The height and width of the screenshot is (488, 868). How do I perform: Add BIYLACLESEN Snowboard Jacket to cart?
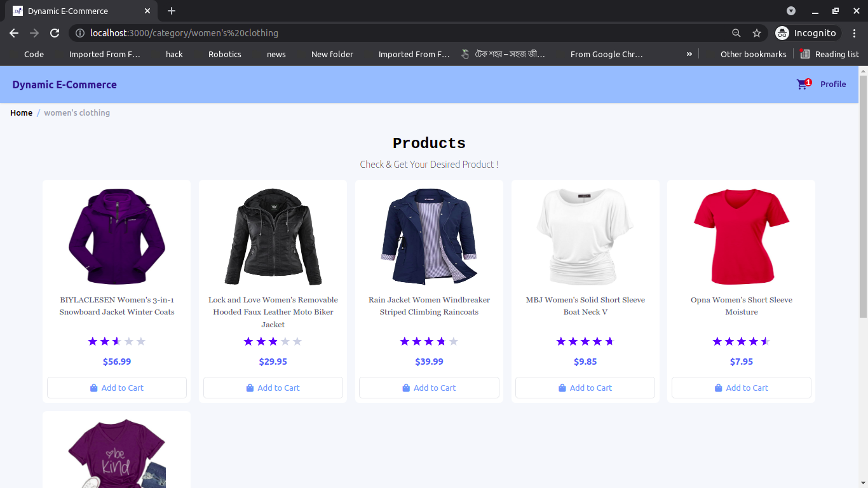[x=117, y=388]
